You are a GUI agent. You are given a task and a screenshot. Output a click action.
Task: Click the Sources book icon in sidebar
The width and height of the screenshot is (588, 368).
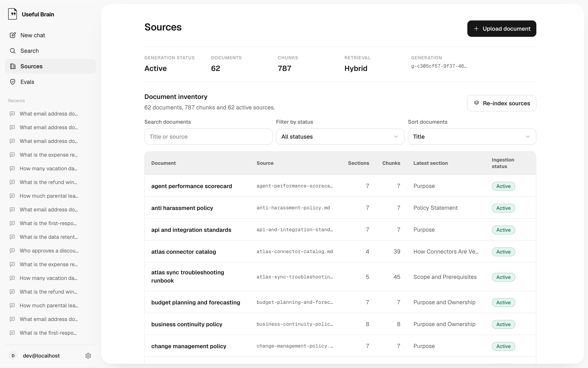click(13, 66)
